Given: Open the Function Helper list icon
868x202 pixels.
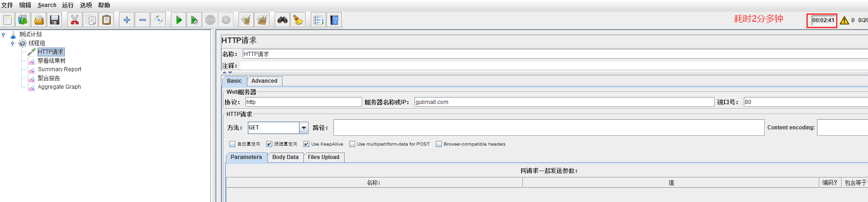Looking at the screenshot, I should pos(319,20).
